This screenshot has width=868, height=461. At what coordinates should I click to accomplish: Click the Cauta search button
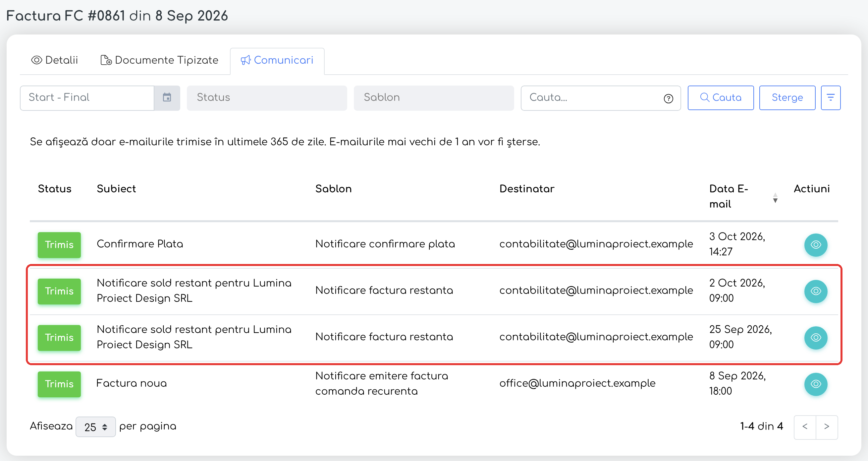coord(721,98)
